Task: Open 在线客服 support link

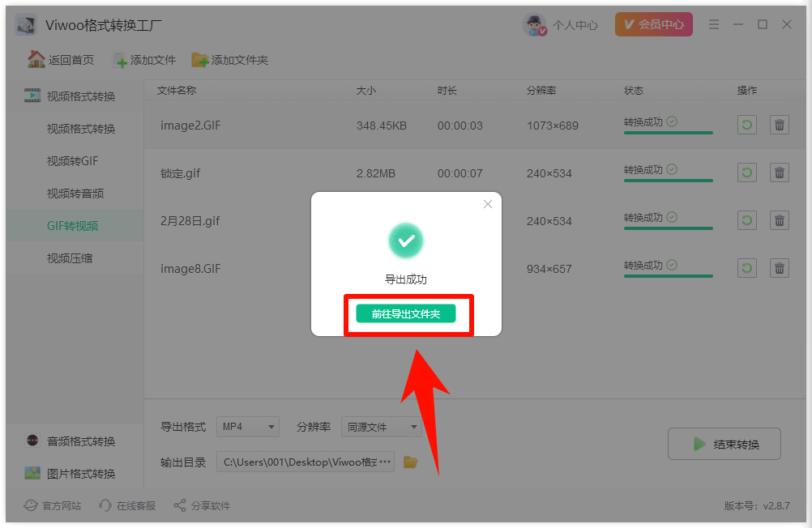Action: pyautogui.click(x=127, y=506)
